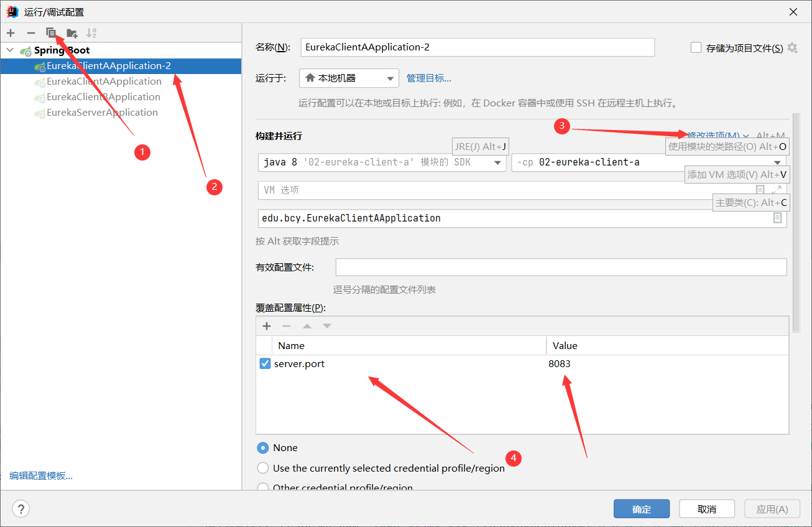Open the VM options macro list icon
This screenshot has height=527, width=812.
pyautogui.click(x=760, y=190)
